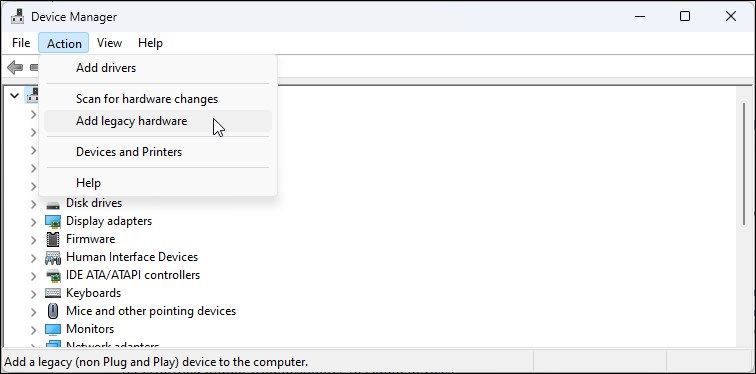Expand the Disk drives node
This screenshot has height=374, width=756.
[x=33, y=204]
